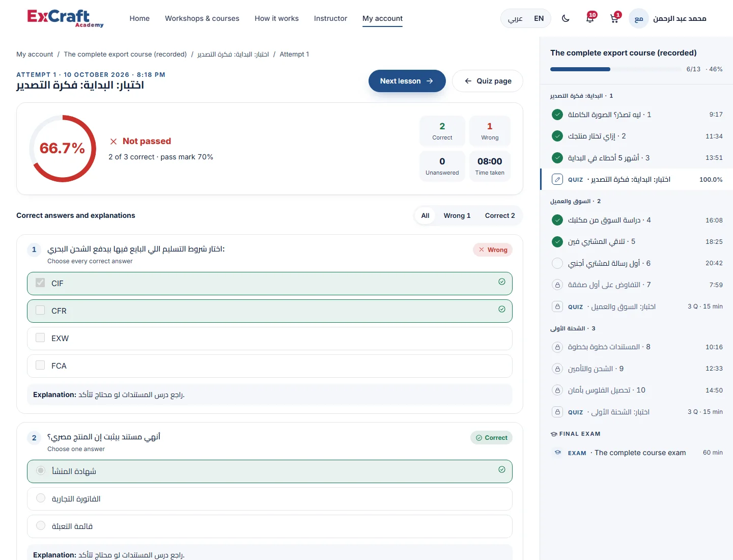Open the shopping cart icon
This screenshot has width=733, height=560.
tap(615, 18)
